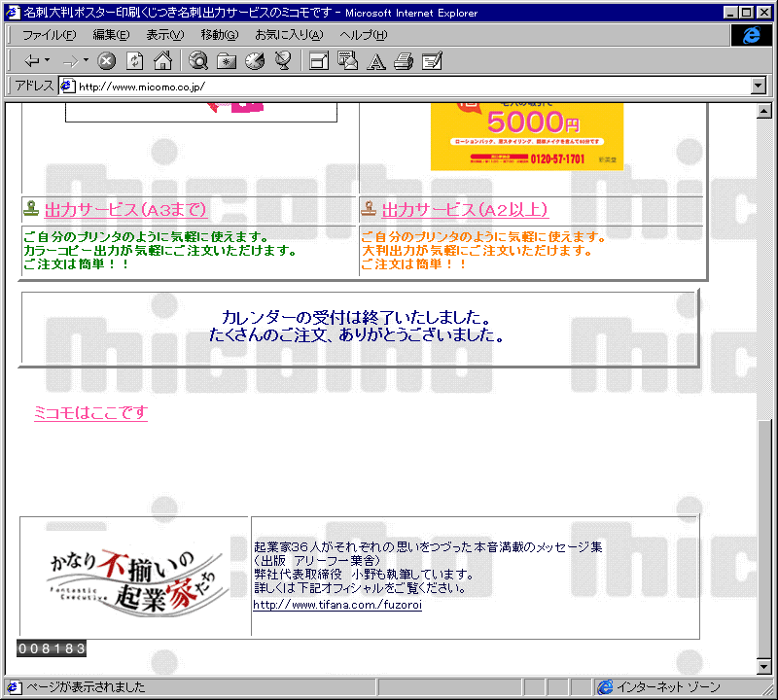Image resolution: width=778 pixels, height=700 pixels.
Task: Click the scrollbar up arrow
Action: 764,111
